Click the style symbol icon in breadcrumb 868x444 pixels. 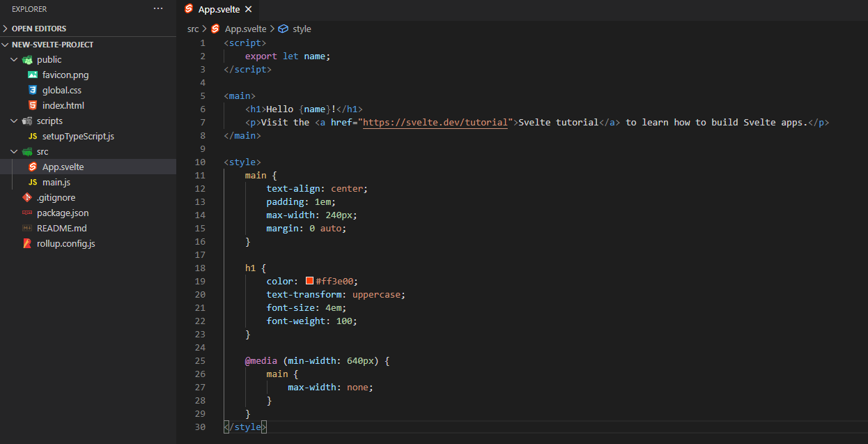click(x=283, y=29)
